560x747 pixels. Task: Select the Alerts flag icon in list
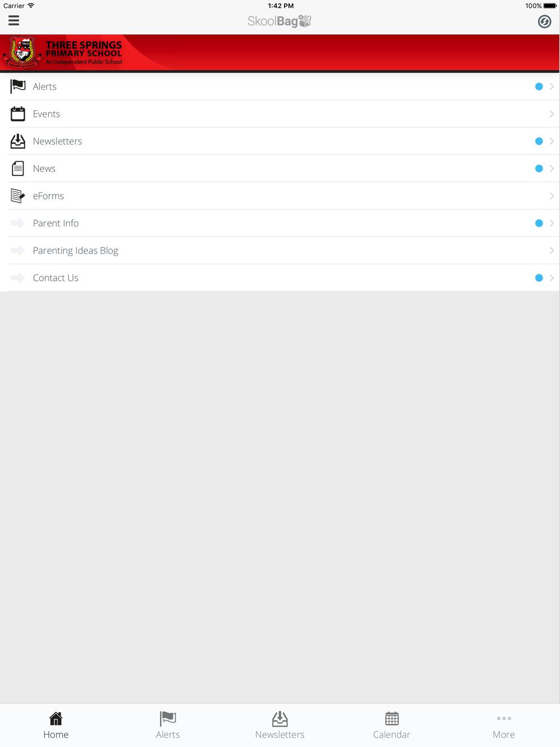(18, 86)
